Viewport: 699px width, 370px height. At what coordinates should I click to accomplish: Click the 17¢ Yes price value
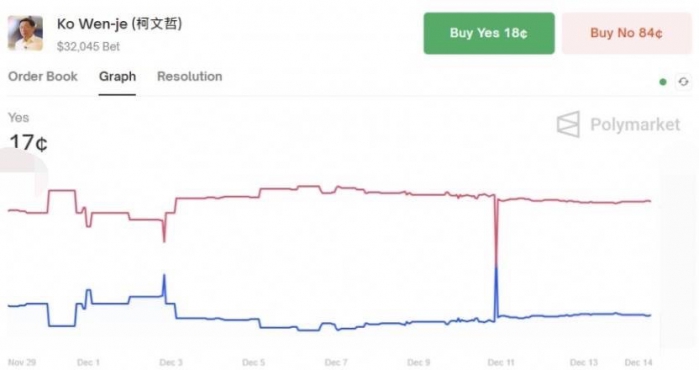click(x=28, y=143)
